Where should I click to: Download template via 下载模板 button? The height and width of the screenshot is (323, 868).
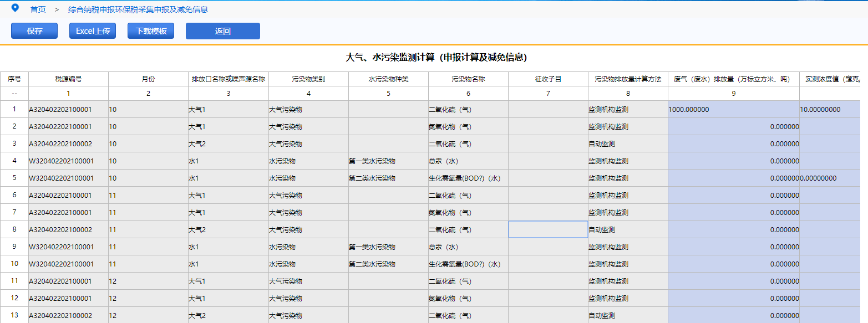(151, 31)
